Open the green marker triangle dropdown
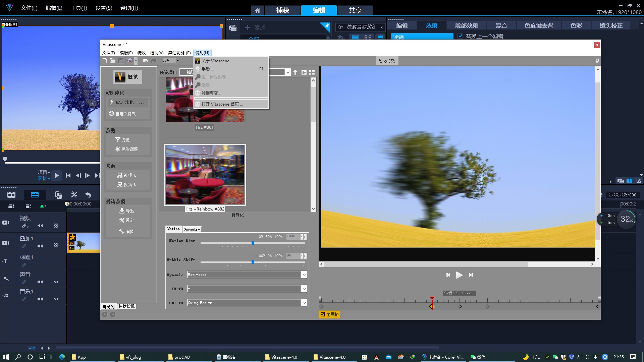Screen dimensions: 644x362 pos(43,206)
